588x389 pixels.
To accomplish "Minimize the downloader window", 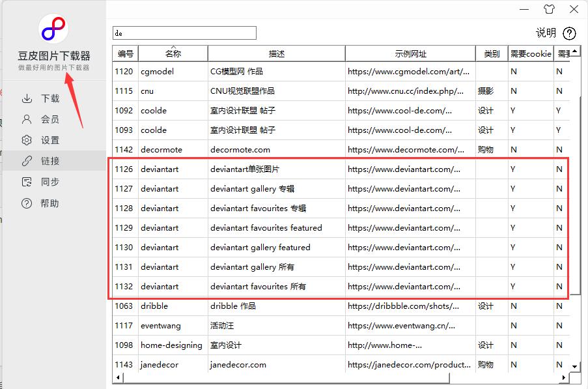I will tap(524, 9).
